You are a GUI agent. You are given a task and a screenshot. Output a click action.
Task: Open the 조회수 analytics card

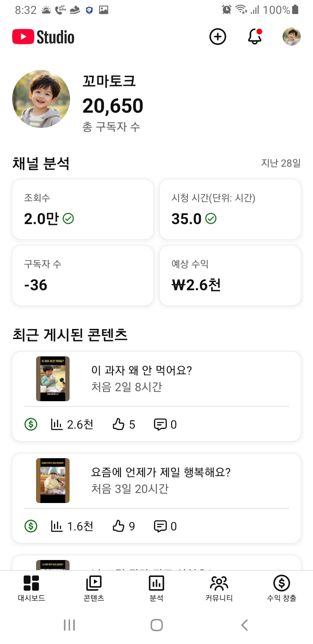(x=83, y=209)
